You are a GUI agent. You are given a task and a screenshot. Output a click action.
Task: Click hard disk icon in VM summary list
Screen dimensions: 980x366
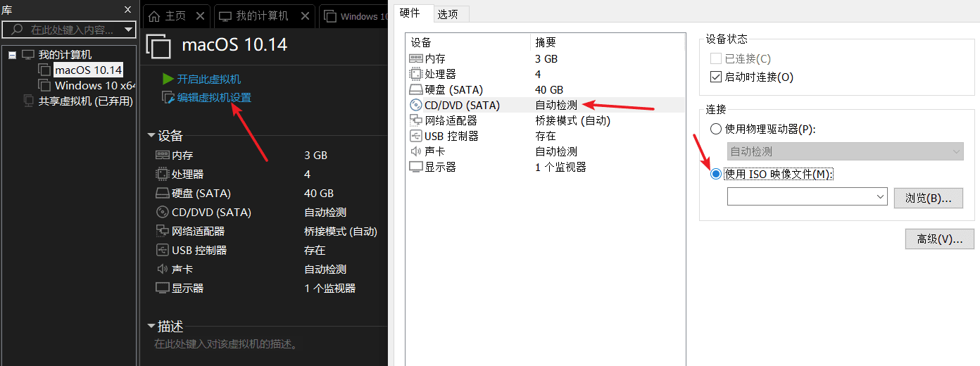(162, 194)
